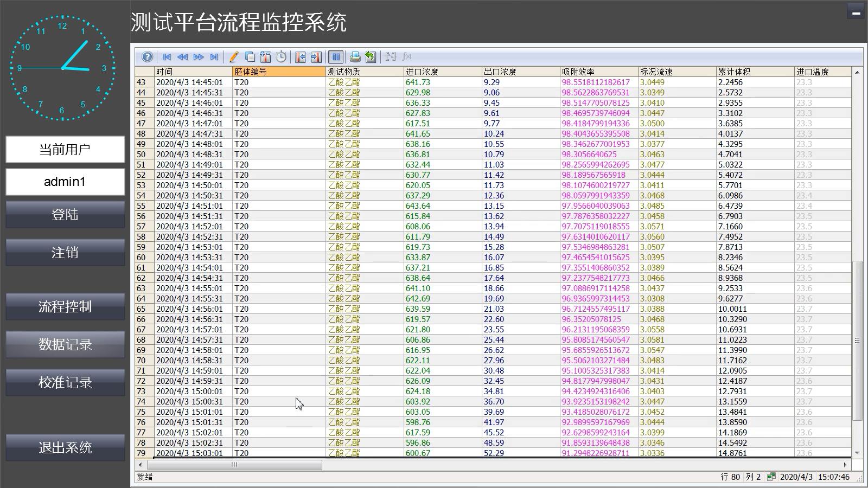Click the 注销 logout button

(x=65, y=253)
